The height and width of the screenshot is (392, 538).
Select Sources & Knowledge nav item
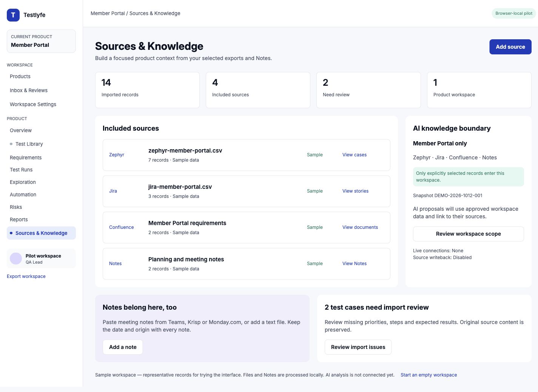pos(41,233)
